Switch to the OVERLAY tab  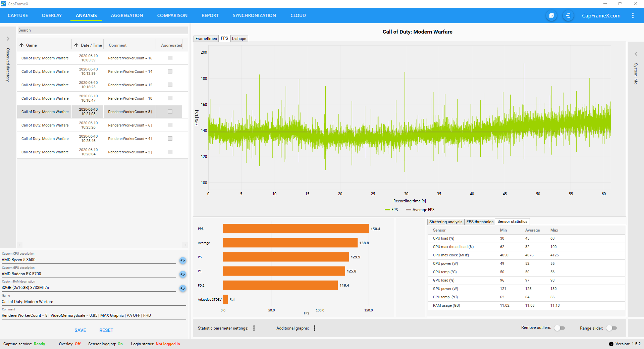point(52,15)
